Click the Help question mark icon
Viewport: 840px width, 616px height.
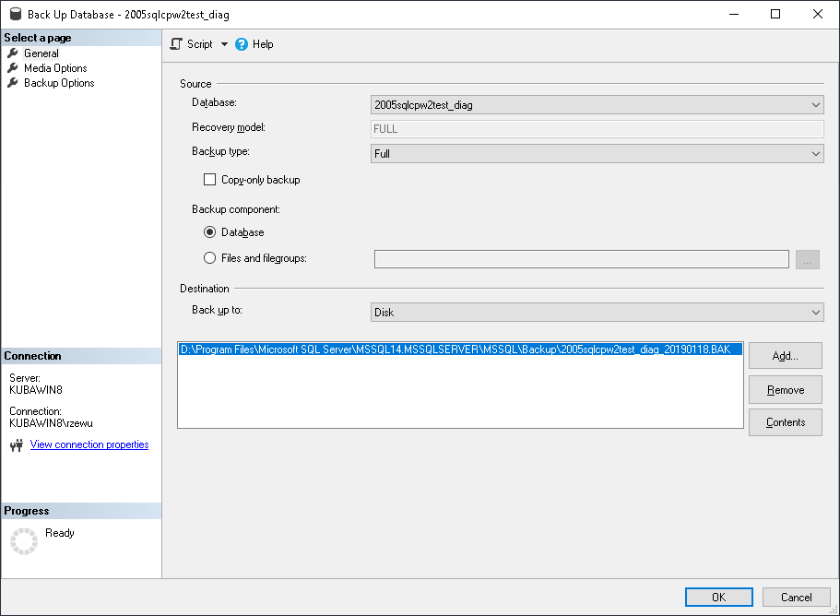pos(242,44)
